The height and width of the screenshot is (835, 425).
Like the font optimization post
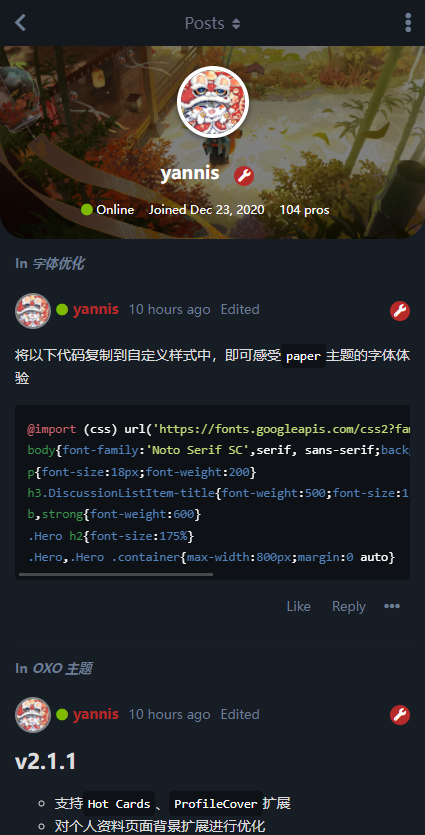[298, 606]
